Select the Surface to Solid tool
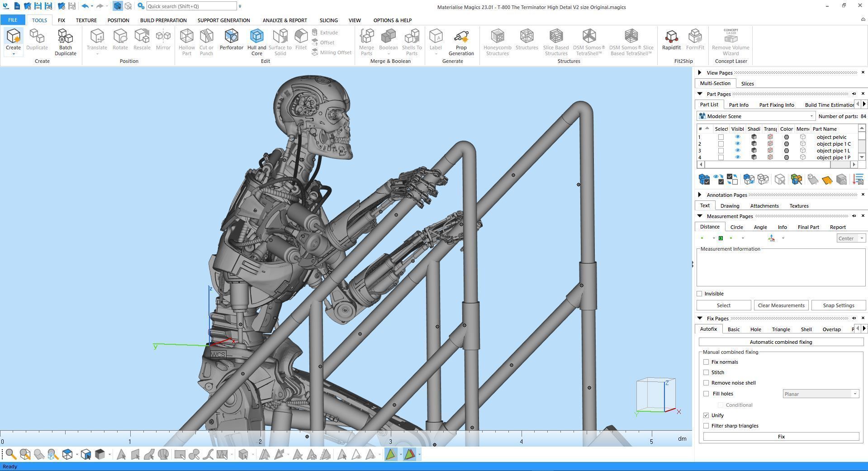 coord(280,43)
